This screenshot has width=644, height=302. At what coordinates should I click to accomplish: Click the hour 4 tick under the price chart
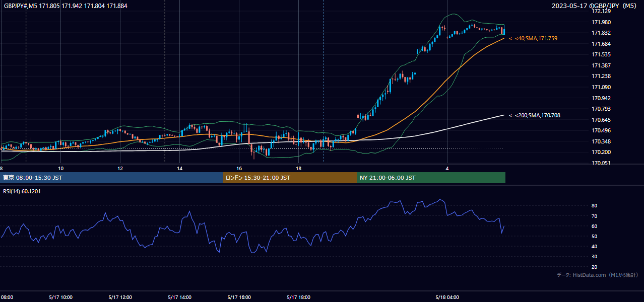click(x=447, y=168)
